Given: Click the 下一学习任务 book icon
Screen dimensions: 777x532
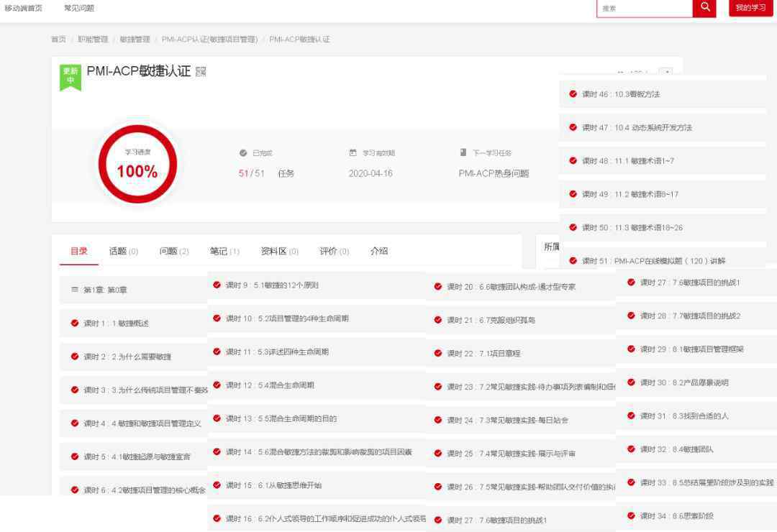Looking at the screenshot, I should coord(463,152).
